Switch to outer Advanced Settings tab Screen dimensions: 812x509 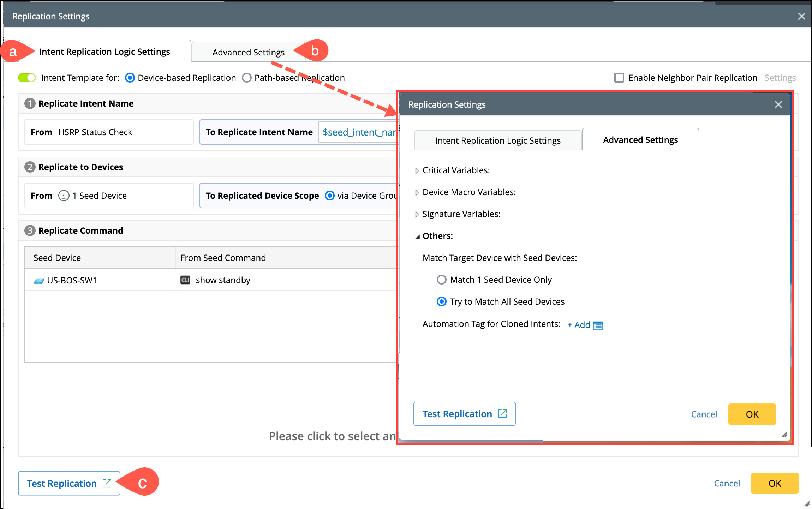click(x=248, y=52)
